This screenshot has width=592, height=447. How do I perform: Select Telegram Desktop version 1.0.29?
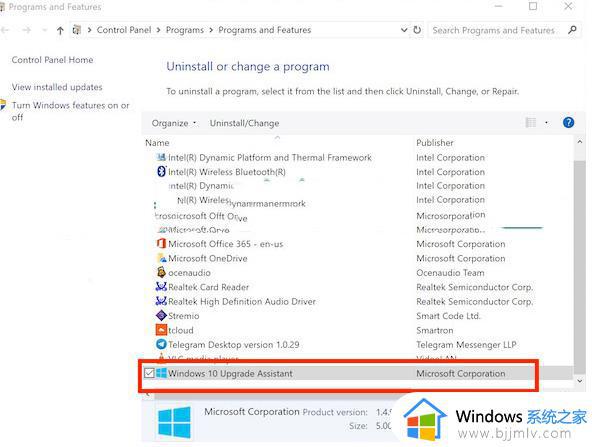pos(234,344)
